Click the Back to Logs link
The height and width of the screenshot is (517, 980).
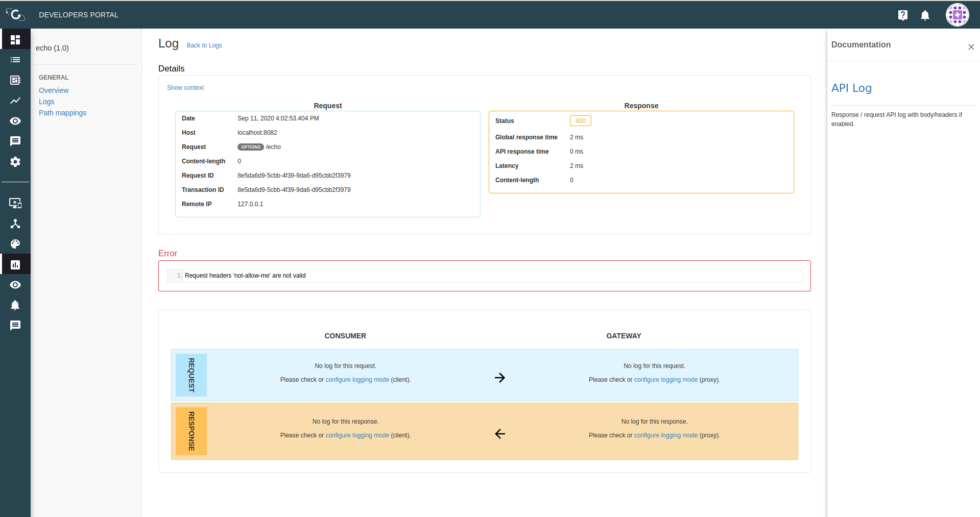204,45
